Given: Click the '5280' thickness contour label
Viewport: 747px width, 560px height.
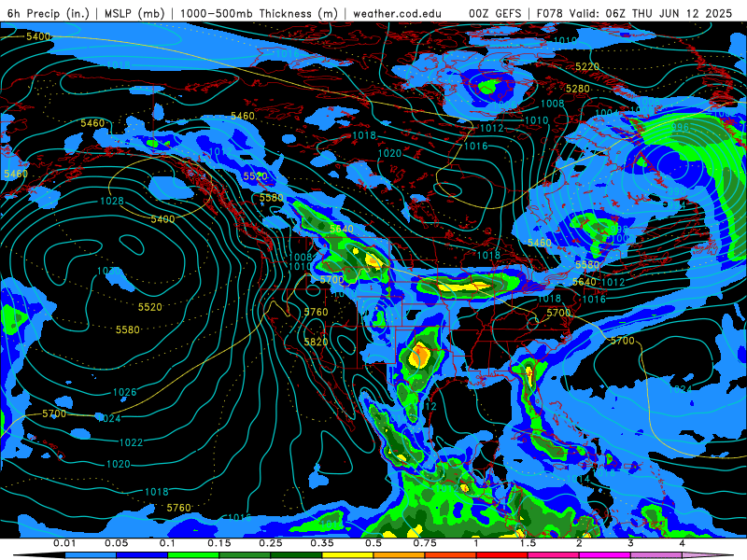Looking at the screenshot, I should click(x=577, y=89).
